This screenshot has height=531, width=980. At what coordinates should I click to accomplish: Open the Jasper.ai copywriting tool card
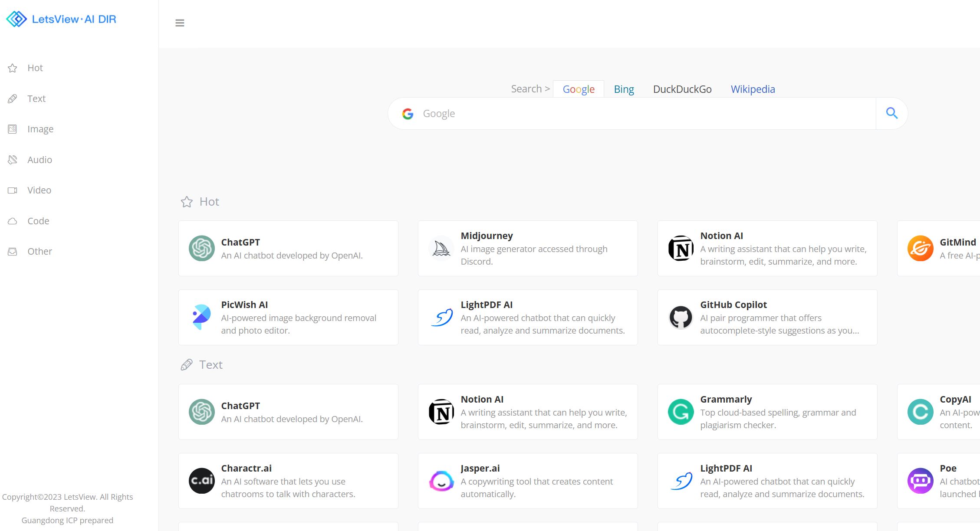(528, 481)
